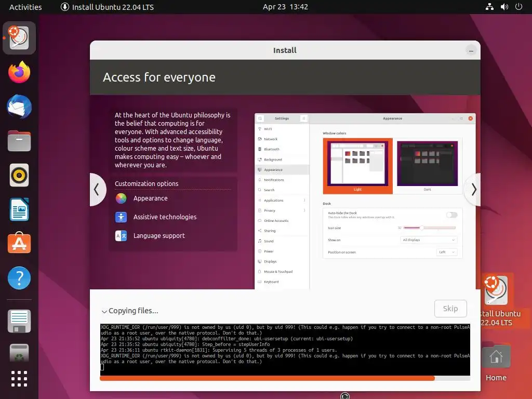532x399 pixels.
Task: Open the hamburger menu in Settings preview
Action: coord(303,118)
